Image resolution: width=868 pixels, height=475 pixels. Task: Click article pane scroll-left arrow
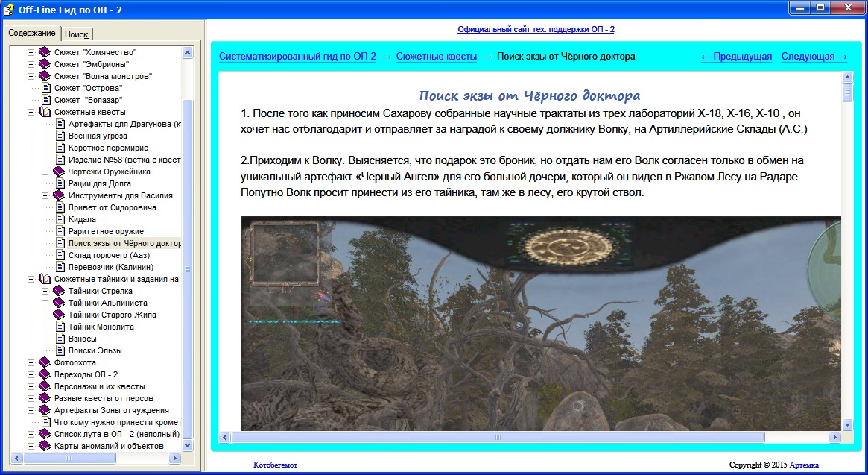224,437
